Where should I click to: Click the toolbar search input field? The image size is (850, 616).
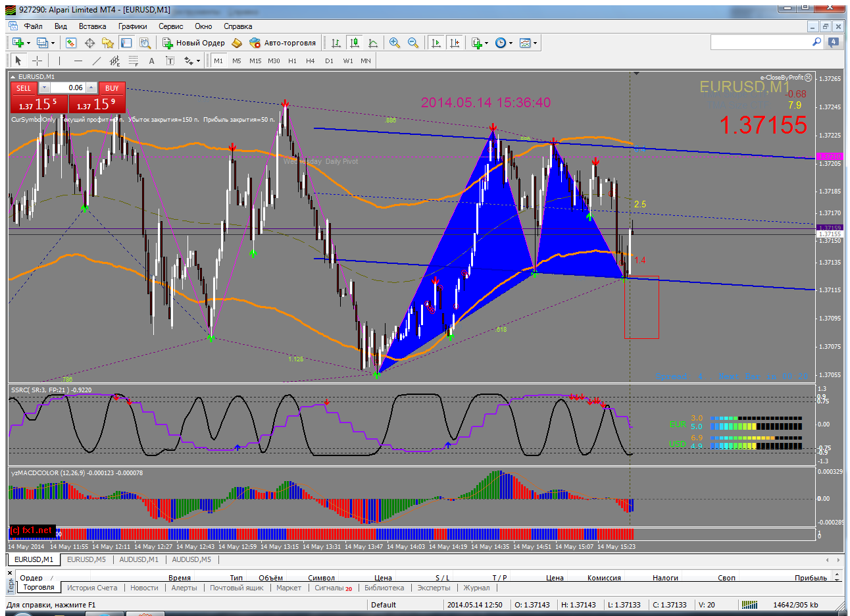tap(761, 42)
